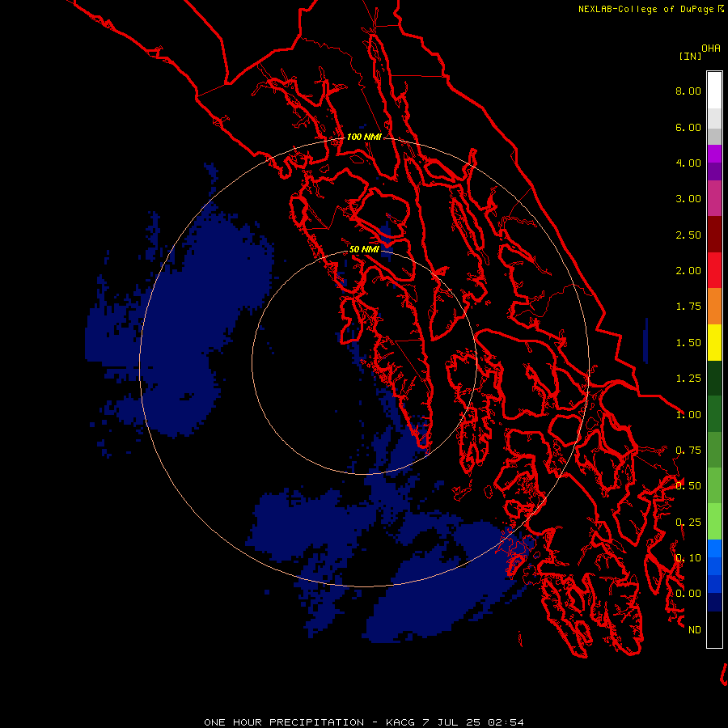Pick the light green swatch at 0.50

coord(714,485)
